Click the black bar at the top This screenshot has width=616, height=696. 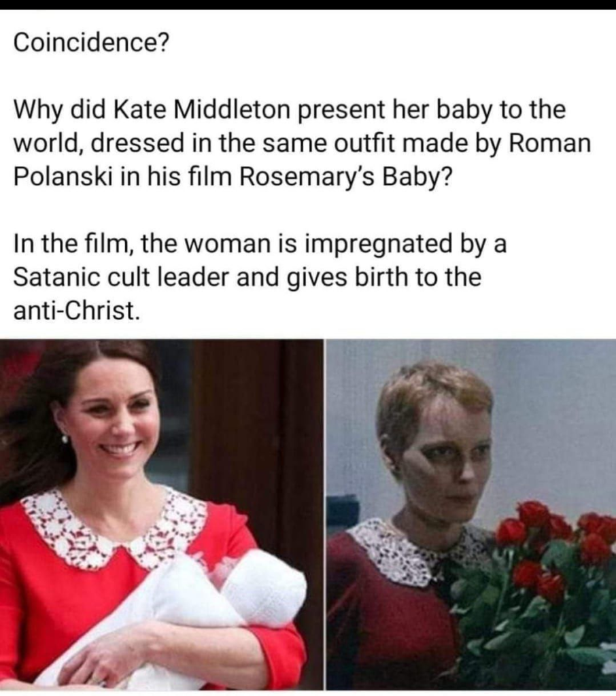click(x=308, y=5)
